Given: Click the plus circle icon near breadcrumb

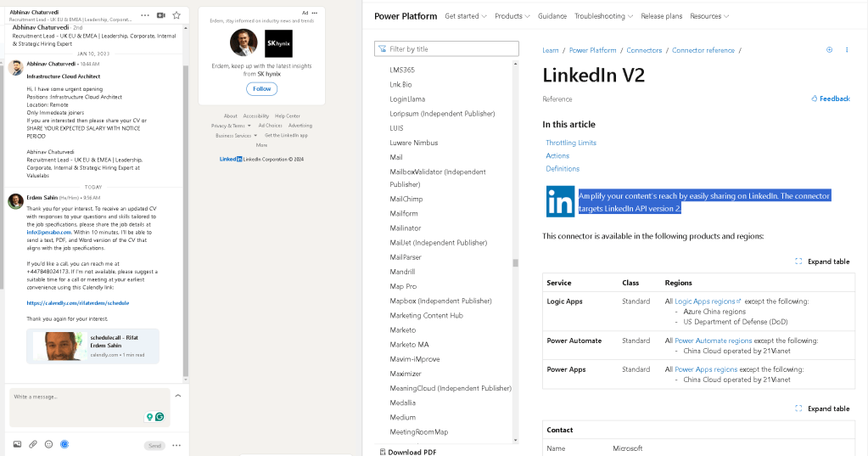Looking at the screenshot, I should (x=829, y=50).
